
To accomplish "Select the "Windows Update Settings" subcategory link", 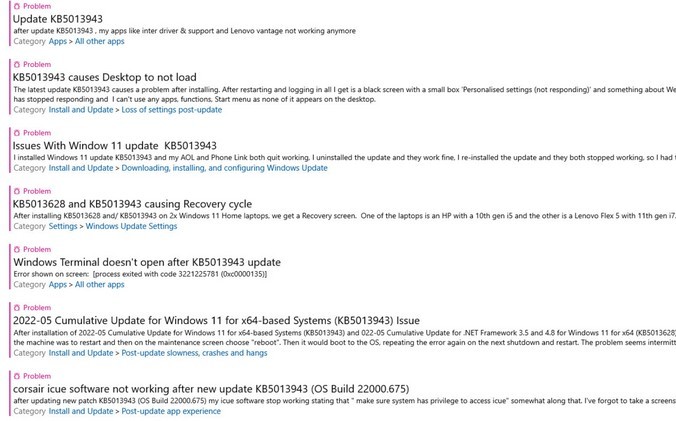I will coord(132,226).
